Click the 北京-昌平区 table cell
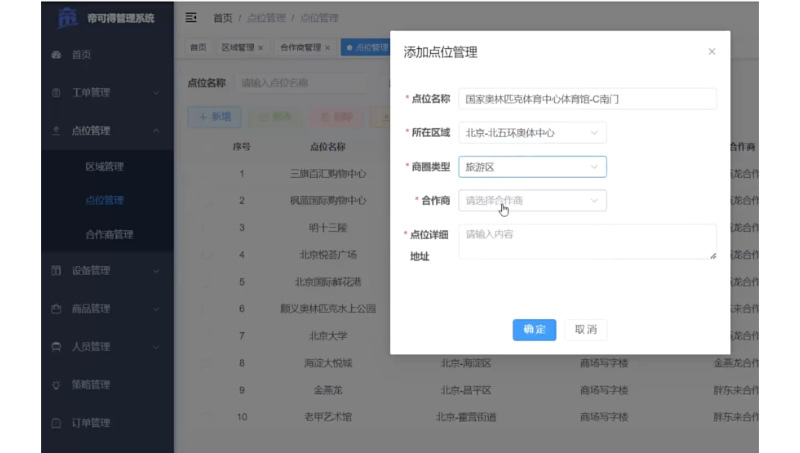This screenshot has height=453, width=800. (466, 390)
